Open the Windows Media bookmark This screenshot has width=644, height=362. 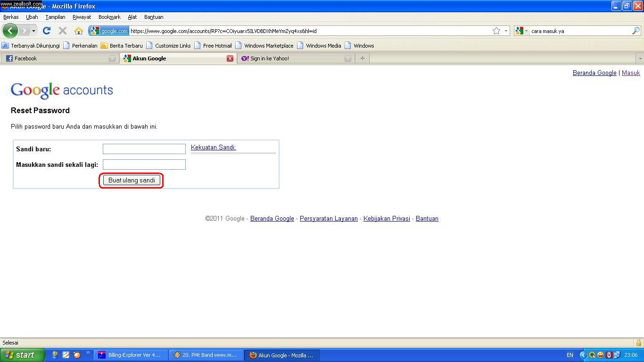pos(319,46)
